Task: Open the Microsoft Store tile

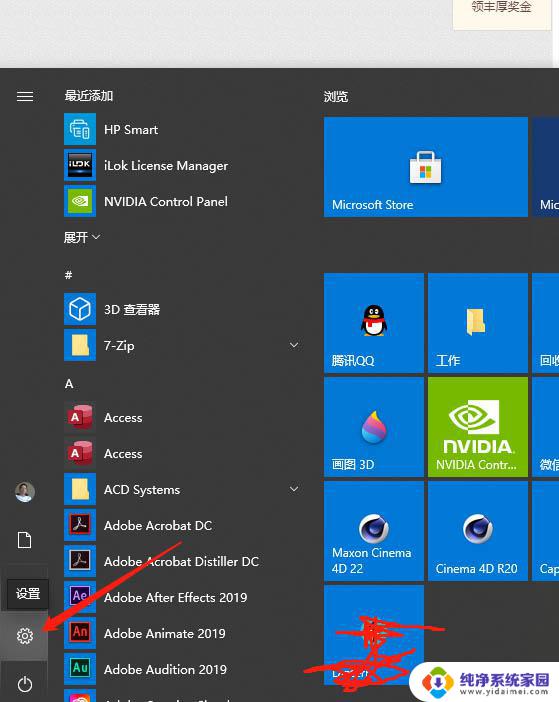Action: 426,167
